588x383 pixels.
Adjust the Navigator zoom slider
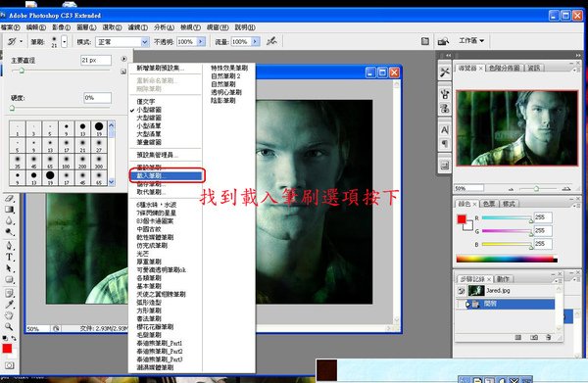pyautogui.click(x=536, y=188)
